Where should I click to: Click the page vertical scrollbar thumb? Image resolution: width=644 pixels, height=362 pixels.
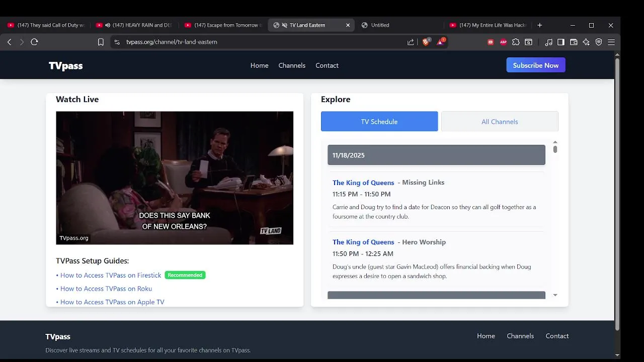tap(617, 195)
